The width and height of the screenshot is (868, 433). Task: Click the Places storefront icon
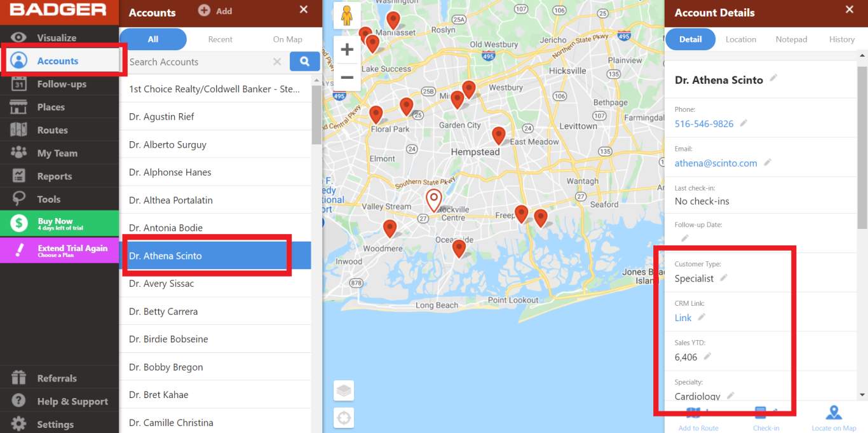(19, 107)
